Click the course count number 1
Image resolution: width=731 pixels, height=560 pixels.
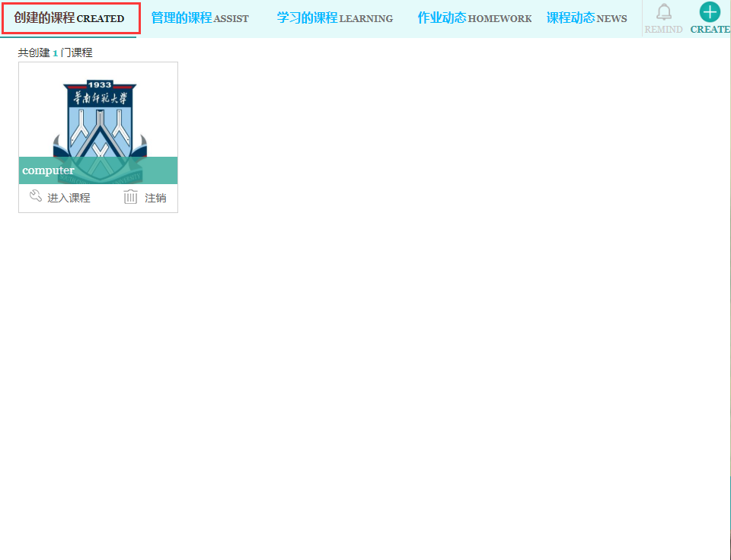(55, 53)
